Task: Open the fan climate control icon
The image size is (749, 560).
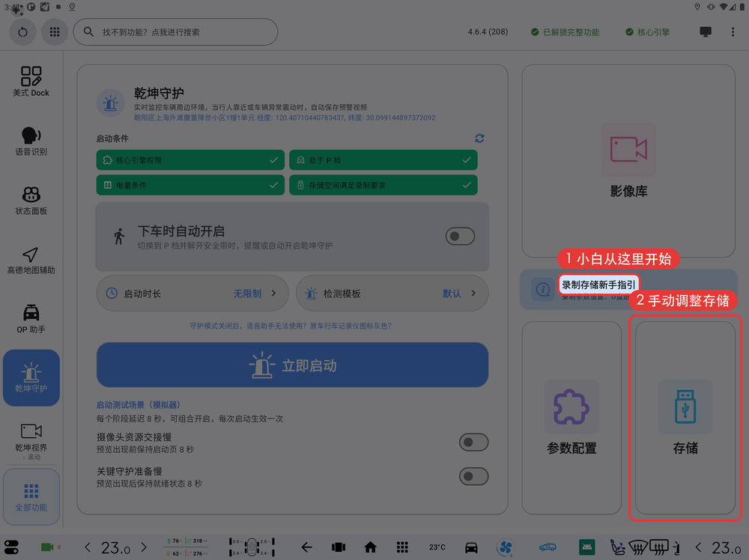Action: point(506,547)
